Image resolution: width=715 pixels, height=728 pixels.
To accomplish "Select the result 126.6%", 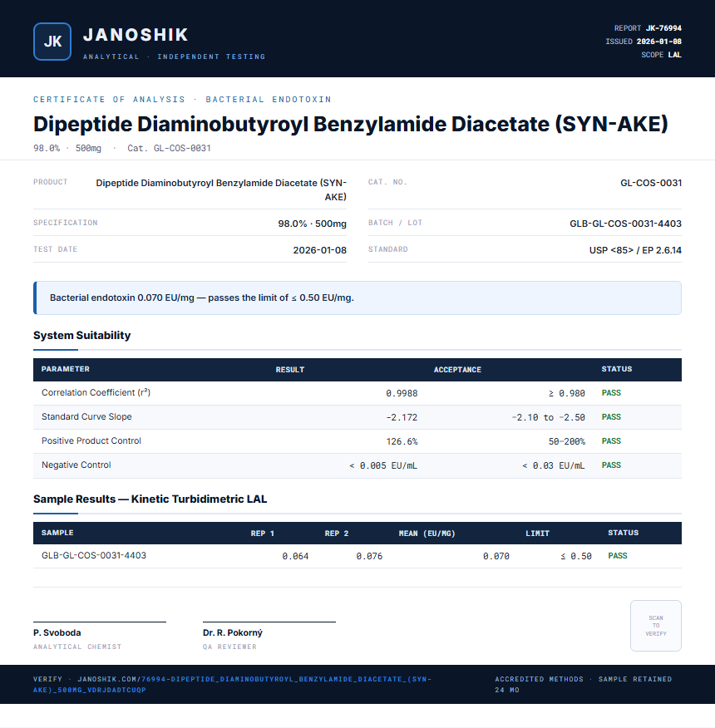I will [402, 441].
